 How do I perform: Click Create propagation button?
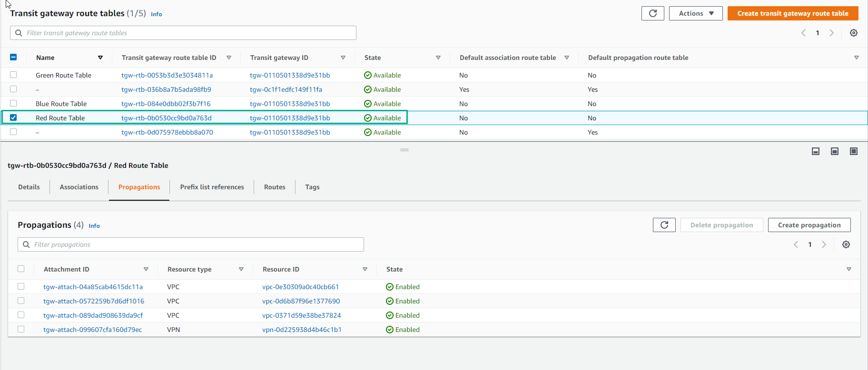(x=809, y=225)
